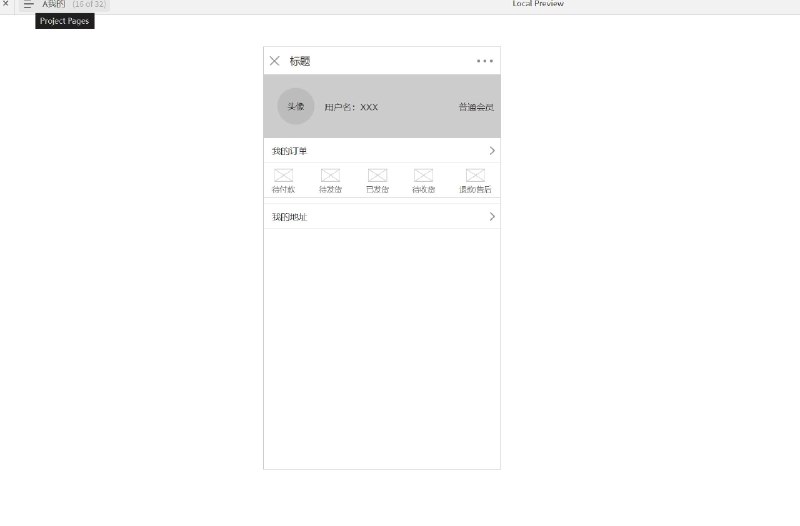This screenshot has width=800, height=526.
Task: Select the 退款/售后 order icon
Action: (x=475, y=176)
